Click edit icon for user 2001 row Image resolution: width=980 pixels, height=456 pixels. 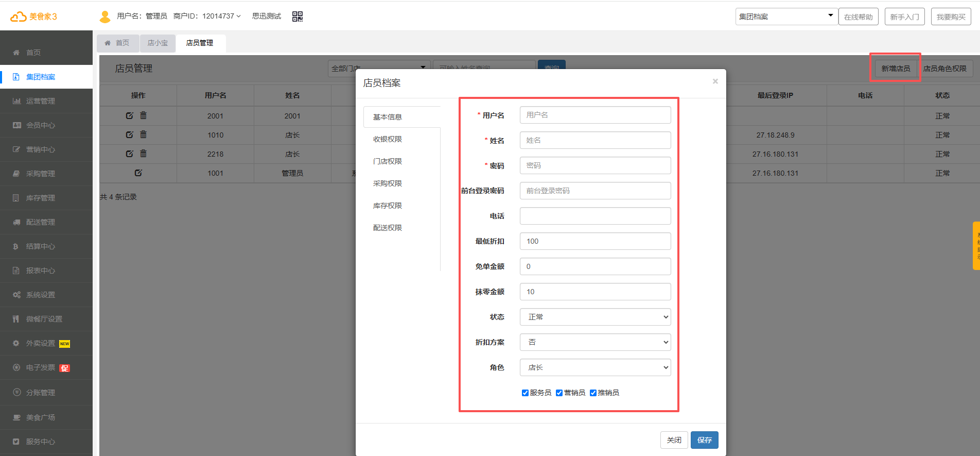coord(130,115)
